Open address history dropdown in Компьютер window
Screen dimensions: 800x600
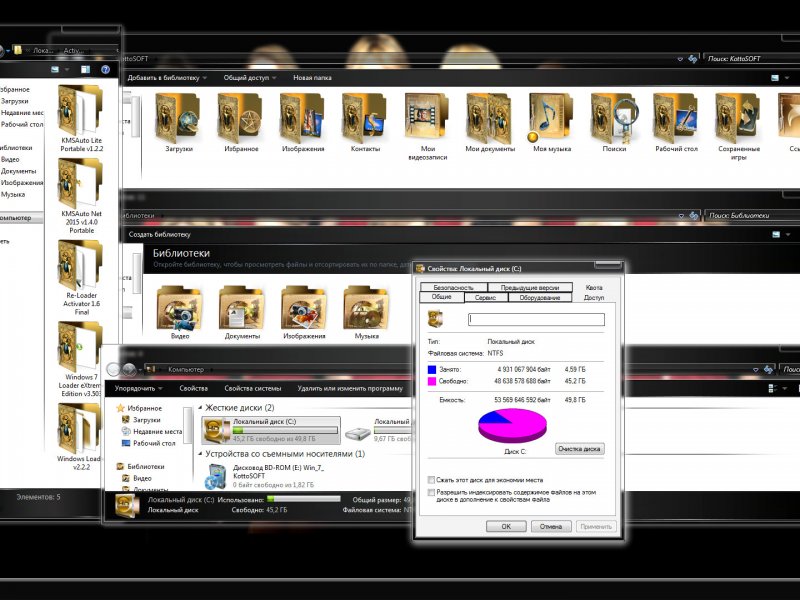coord(756,369)
